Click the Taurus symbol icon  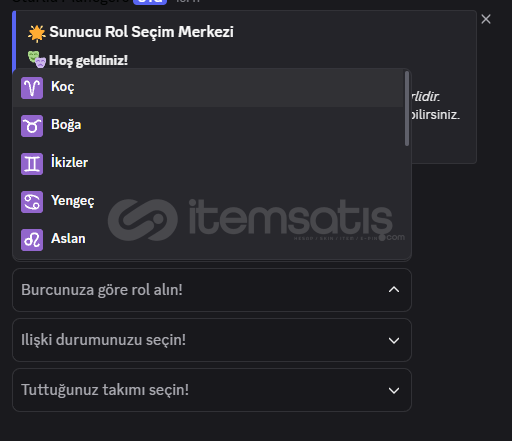click(32, 126)
